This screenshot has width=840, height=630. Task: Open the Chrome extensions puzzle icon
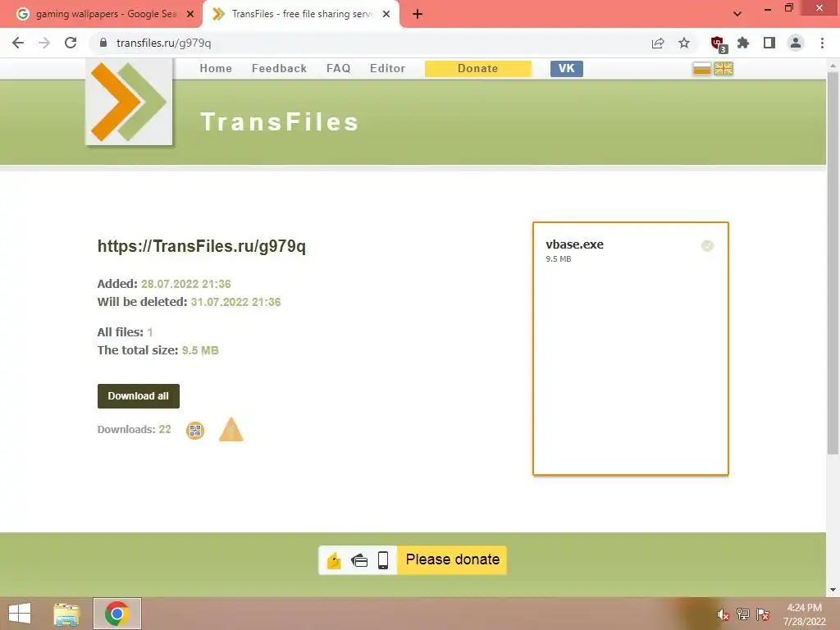pos(743,43)
